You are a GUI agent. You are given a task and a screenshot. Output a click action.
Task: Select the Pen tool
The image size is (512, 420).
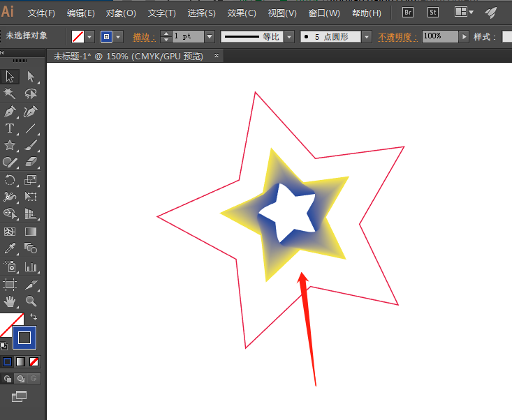point(10,112)
